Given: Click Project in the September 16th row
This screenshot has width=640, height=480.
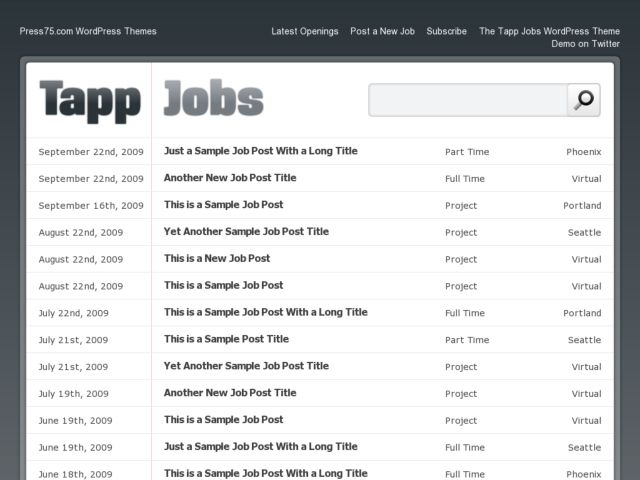Looking at the screenshot, I should (461, 206).
